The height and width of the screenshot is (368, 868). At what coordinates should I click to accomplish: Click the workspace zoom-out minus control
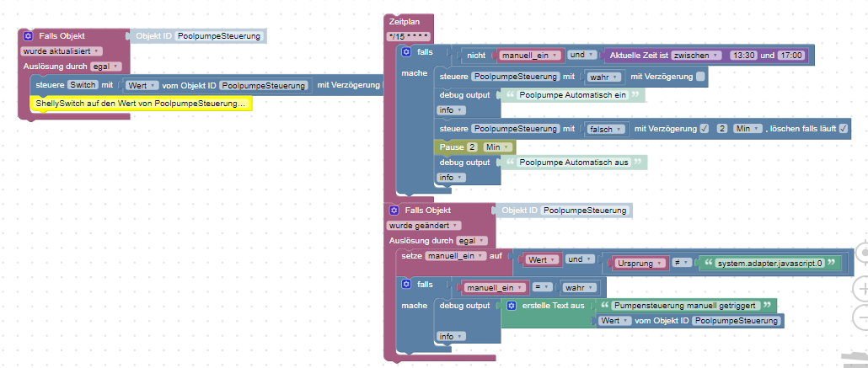[x=862, y=317]
